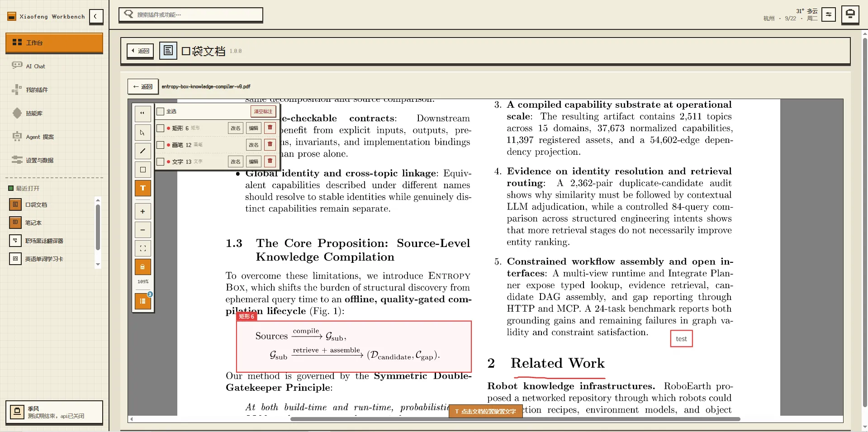Click the 返回 button beside 口袋文档 title
The height and width of the screenshot is (432, 868).
tap(140, 51)
